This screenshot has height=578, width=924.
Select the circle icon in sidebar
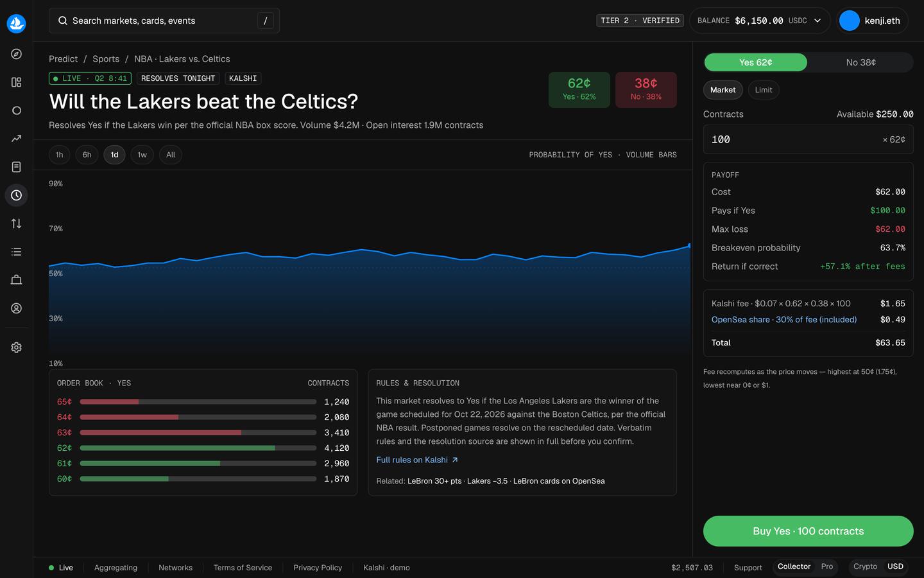pyautogui.click(x=17, y=110)
